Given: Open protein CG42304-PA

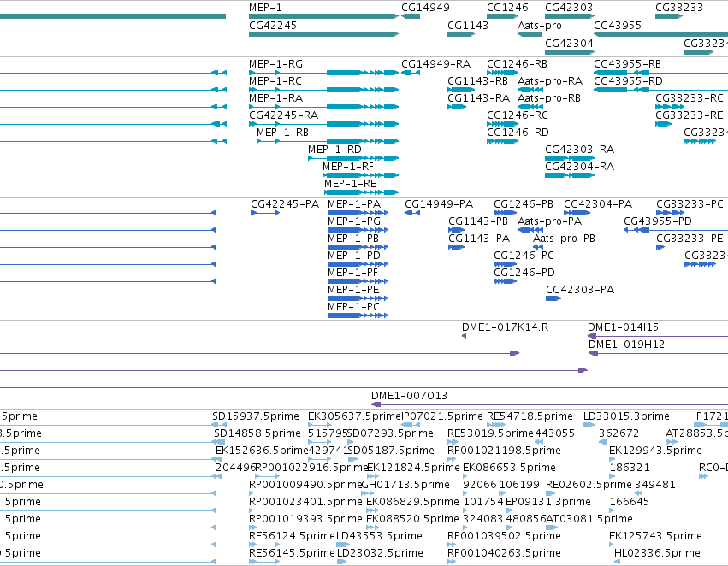Looking at the screenshot, I should pyautogui.click(x=598, y=204).
